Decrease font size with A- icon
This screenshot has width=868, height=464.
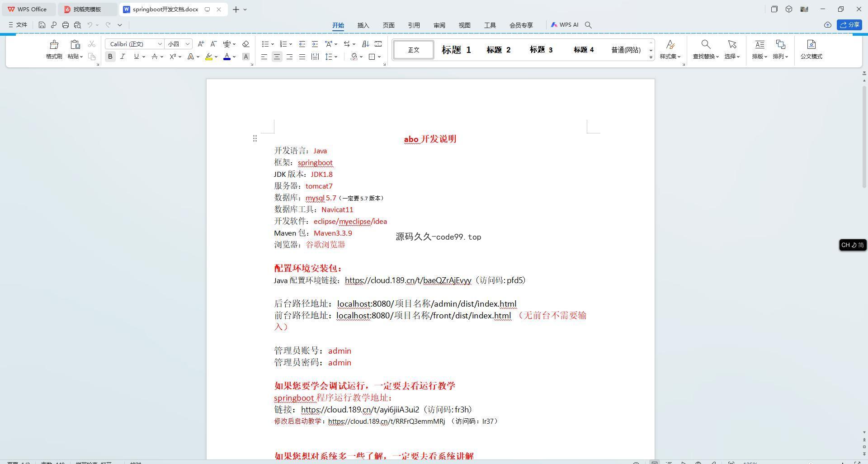[214, 44]
